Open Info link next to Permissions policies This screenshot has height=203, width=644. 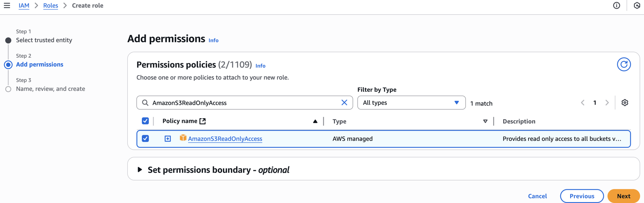click(x=260, y=66)
